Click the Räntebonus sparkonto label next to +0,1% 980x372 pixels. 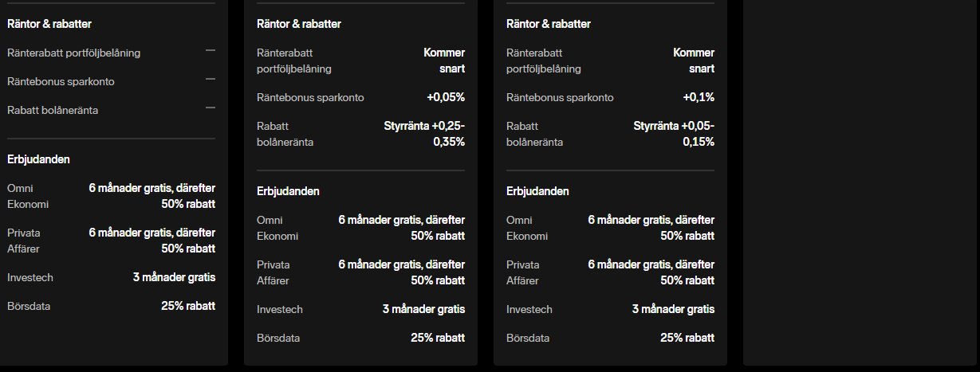click(560, 98)
